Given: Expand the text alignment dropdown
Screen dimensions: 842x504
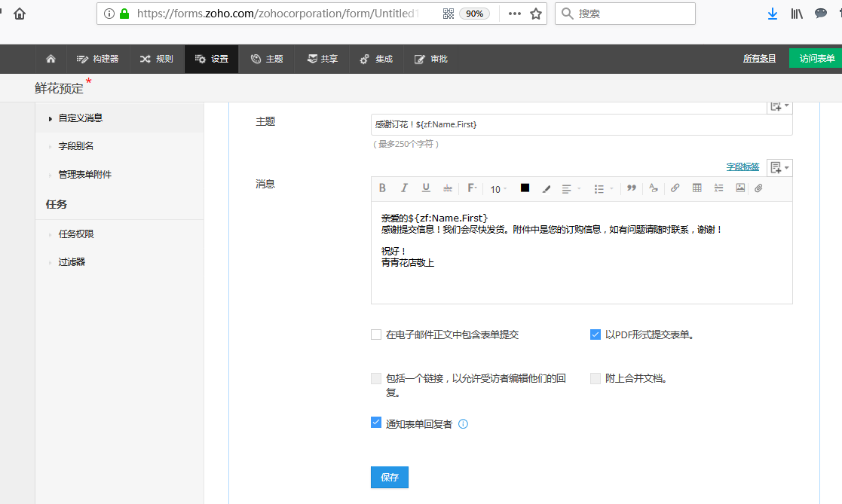Looking at the screenshot, I should (x=571, y=189).
